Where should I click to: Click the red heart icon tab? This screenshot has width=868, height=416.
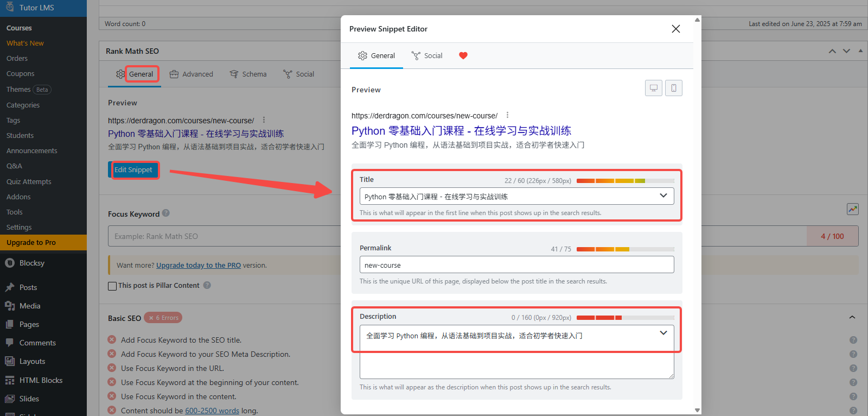click(463, 55)
